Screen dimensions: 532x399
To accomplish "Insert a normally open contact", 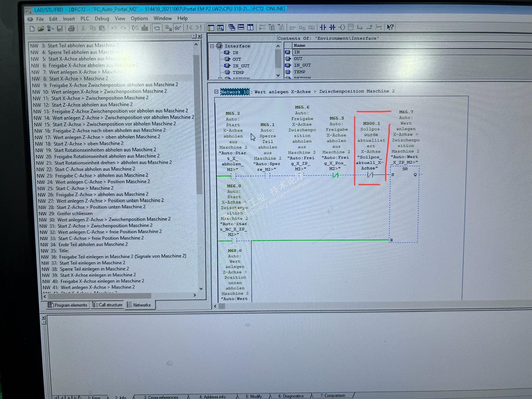I will coord(323,27).
